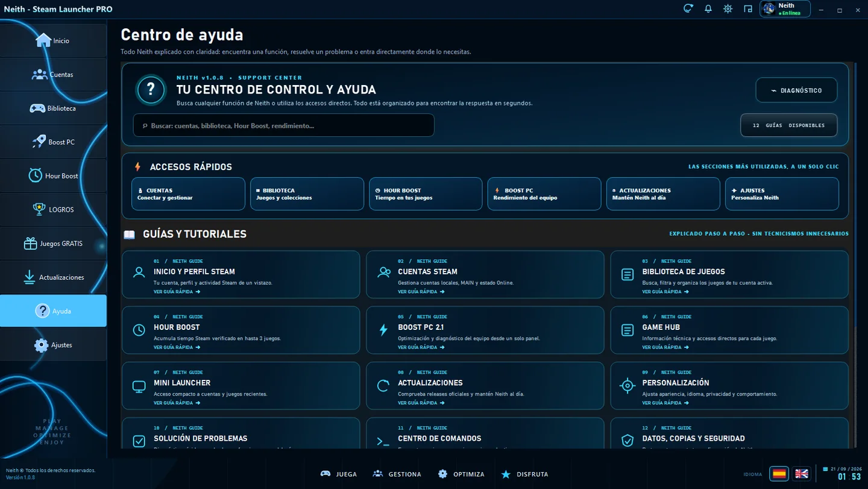This screenshot has height=489, width=868.
Task: Open Ver guía rápida for Personalización
Action: coord(665,403)
